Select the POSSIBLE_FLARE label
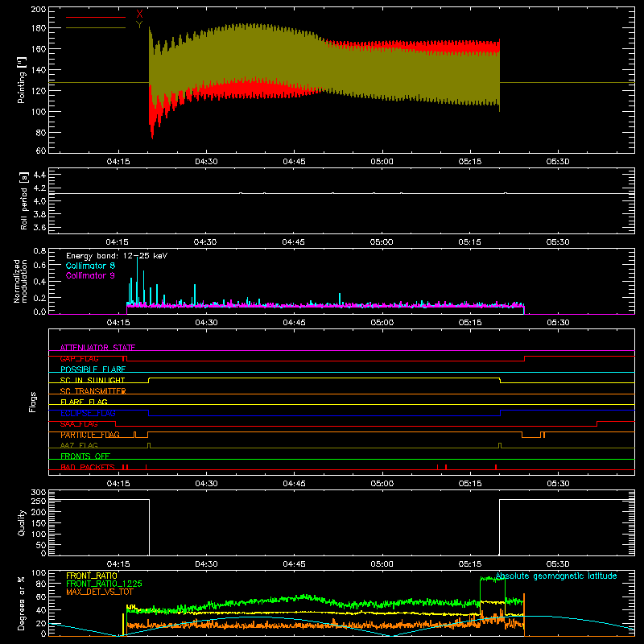644x644 pixels. point(93,369)
